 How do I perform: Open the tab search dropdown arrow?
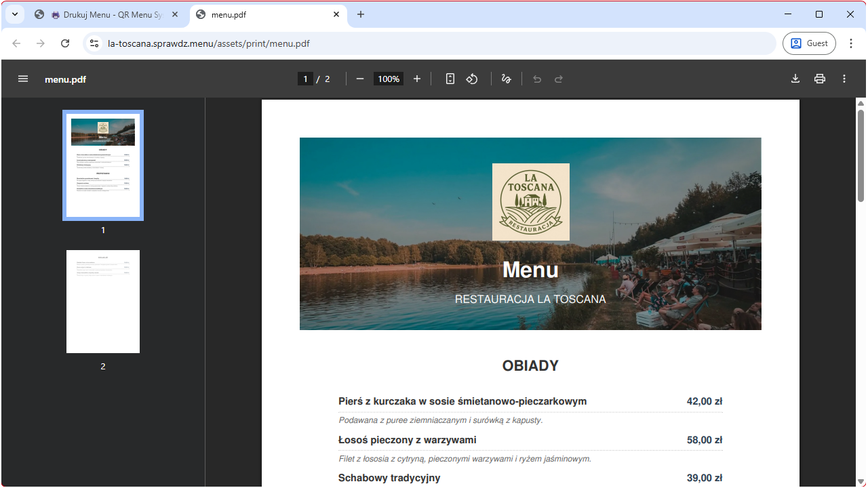point(14,14)
